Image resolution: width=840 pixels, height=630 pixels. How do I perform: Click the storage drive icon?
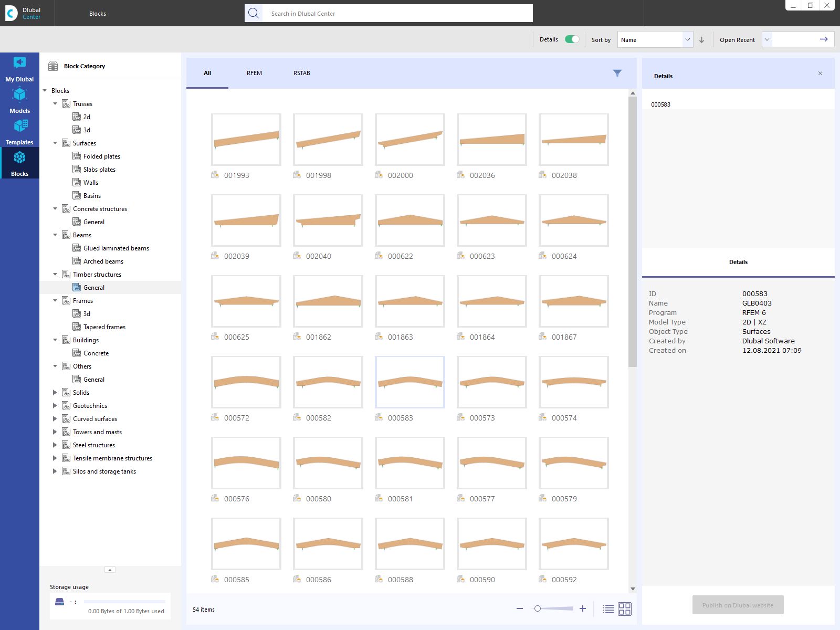(x=59, y=602)
